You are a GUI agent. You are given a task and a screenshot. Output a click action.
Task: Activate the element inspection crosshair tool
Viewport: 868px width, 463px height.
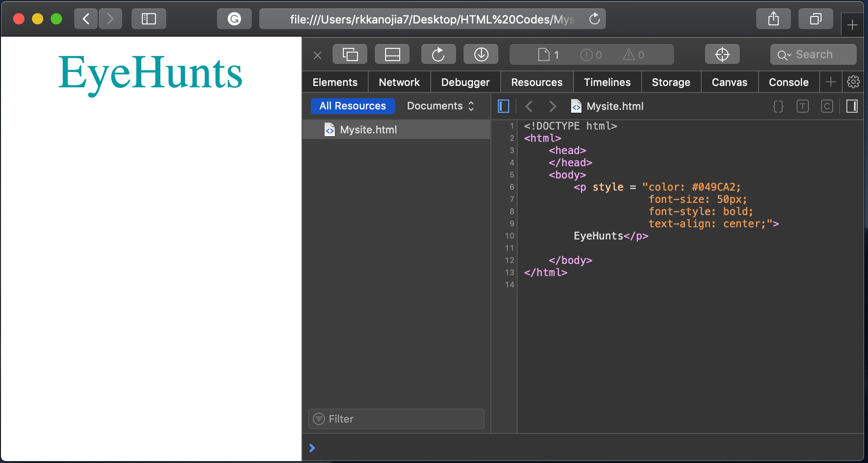tap(722, 54)
